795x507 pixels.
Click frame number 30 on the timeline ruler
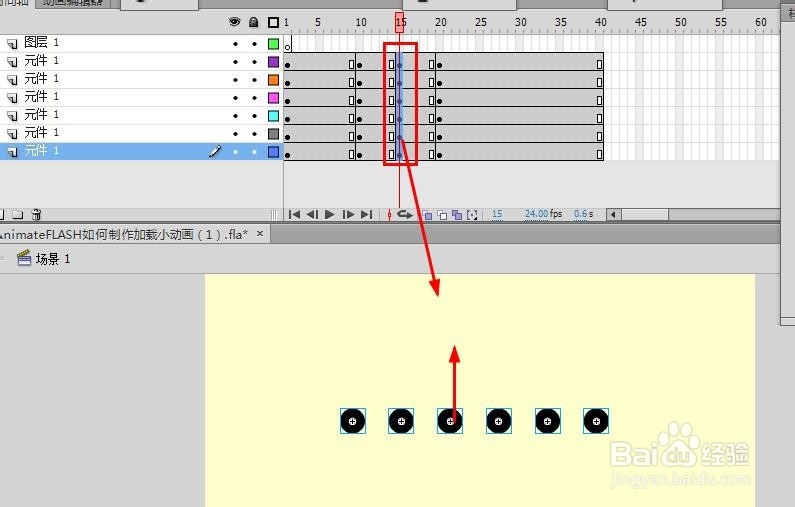pyautogui.click(x=521, y=22)
